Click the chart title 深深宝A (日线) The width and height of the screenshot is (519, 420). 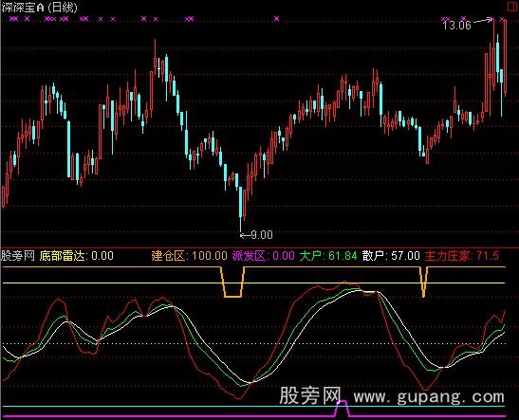(39, 8)
